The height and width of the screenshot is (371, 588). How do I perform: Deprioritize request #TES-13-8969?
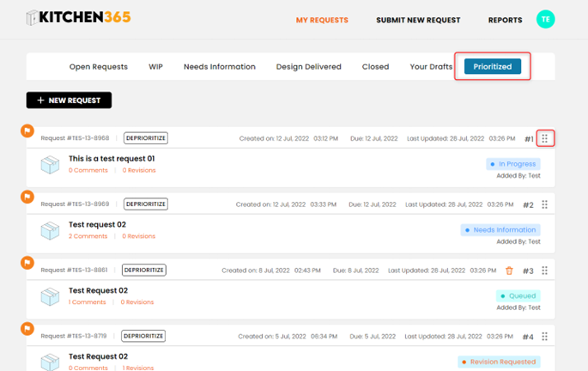(146, 204)
